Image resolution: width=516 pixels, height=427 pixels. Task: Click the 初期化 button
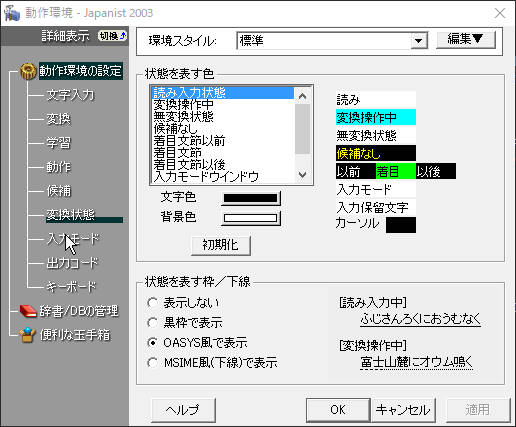click(x=221, y=245)
